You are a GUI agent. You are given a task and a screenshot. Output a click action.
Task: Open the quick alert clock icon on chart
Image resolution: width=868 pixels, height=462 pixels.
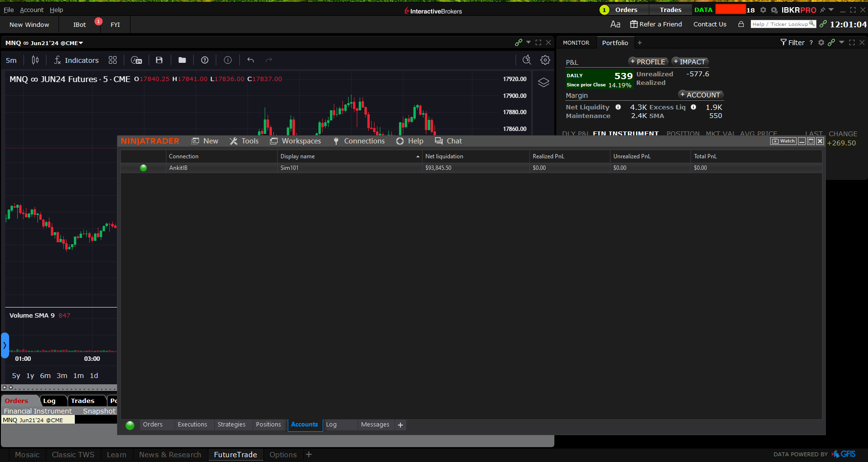tap(527, 59)
